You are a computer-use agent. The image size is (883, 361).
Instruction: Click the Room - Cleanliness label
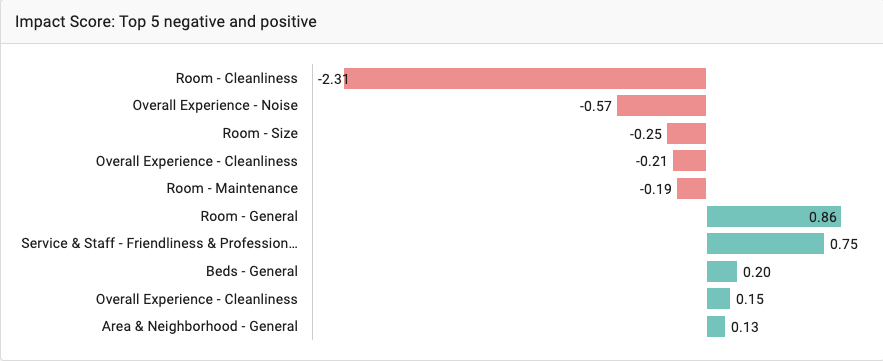click(237, 78)
